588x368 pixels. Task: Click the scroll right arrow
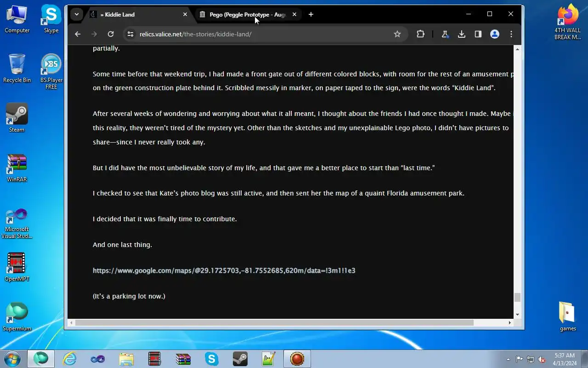click(509, 322)
